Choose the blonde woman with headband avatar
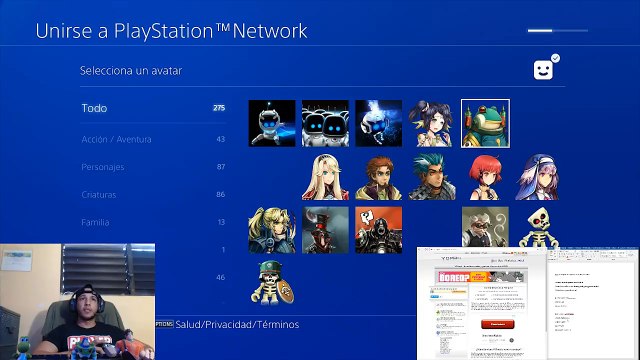 (325, 177)
